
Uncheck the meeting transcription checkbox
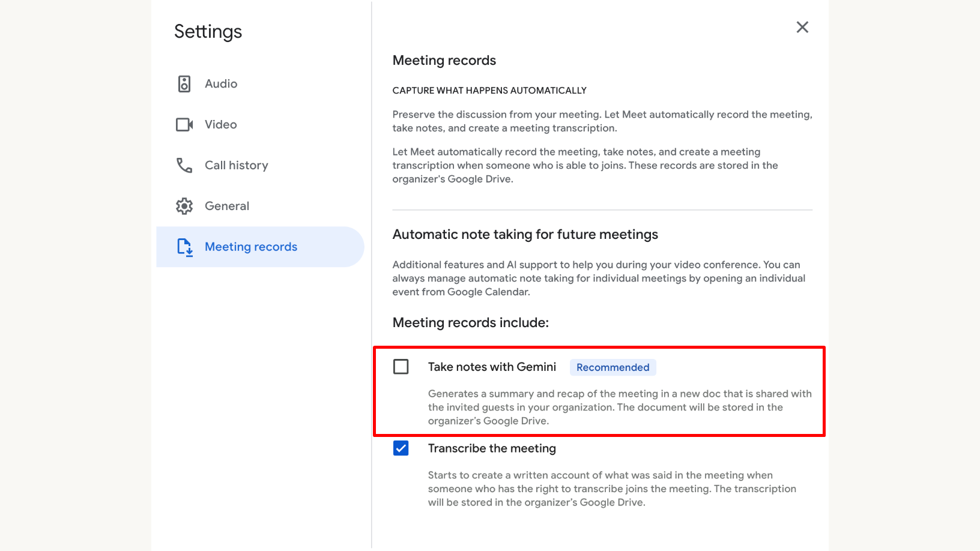point(401,448)
